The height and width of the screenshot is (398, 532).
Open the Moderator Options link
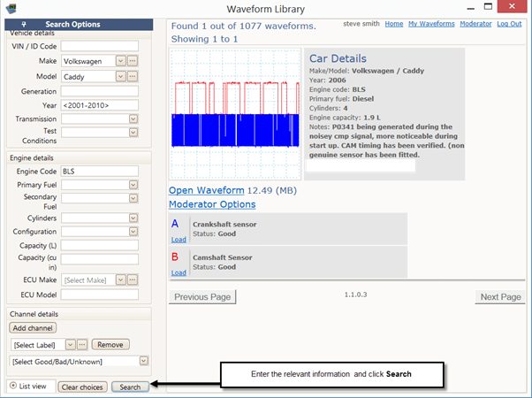(212, 204)
